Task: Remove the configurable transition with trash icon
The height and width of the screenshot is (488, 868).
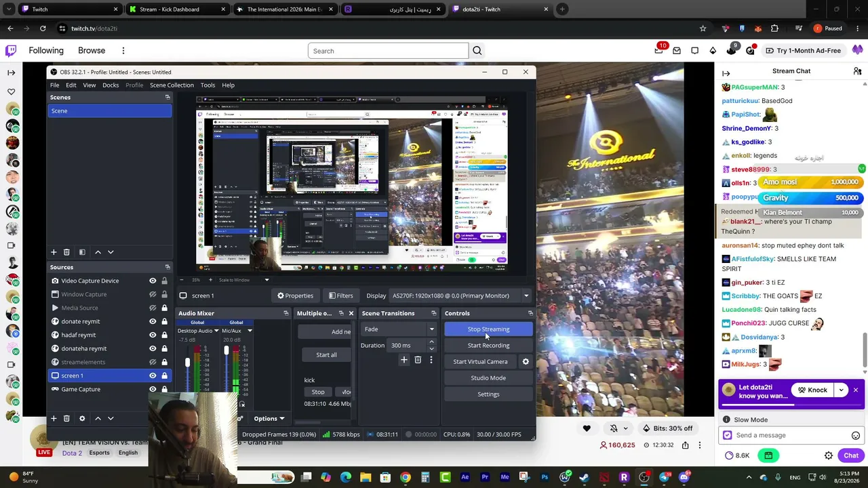Action: coord(418,360)
